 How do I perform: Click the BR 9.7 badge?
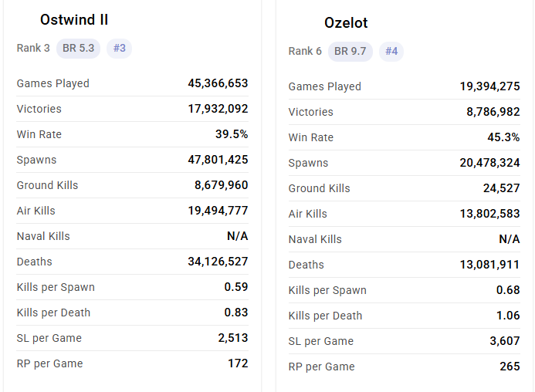pos(350,51)
